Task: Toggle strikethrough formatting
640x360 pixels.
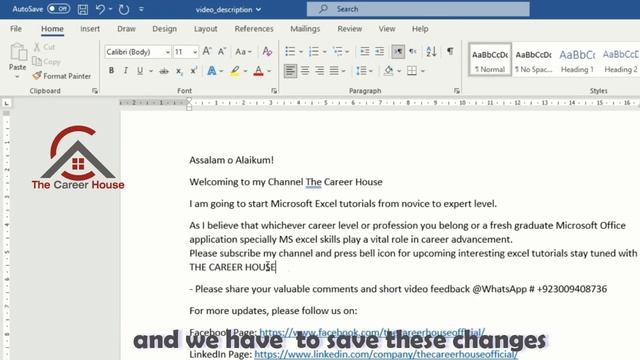Action: click(x=164, y=71)
